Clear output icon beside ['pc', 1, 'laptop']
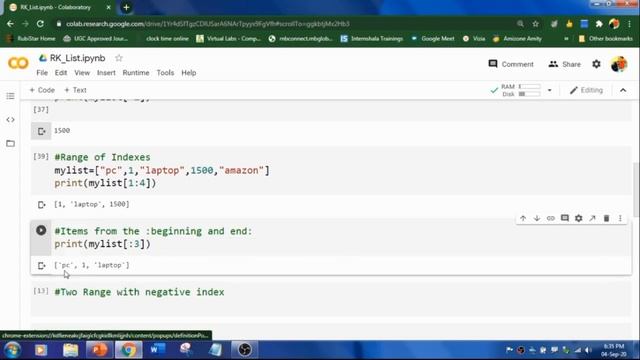The width and height of the screenshot is (640, 360). click(41, 266)
